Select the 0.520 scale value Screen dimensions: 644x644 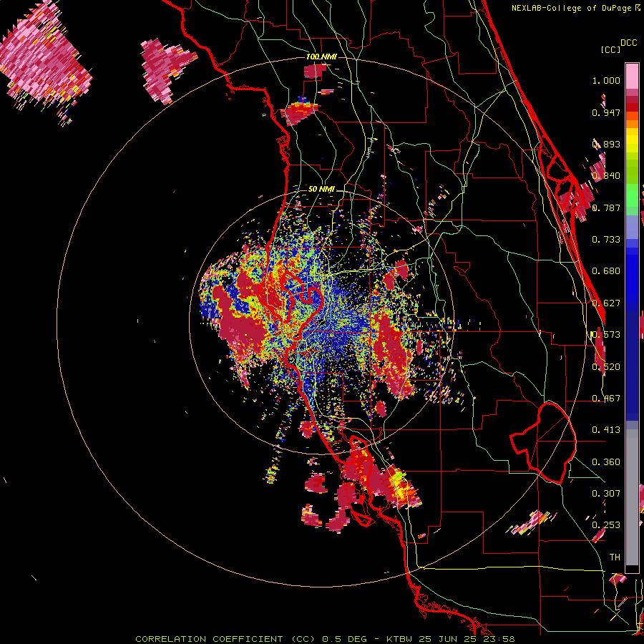click(606, 367)
